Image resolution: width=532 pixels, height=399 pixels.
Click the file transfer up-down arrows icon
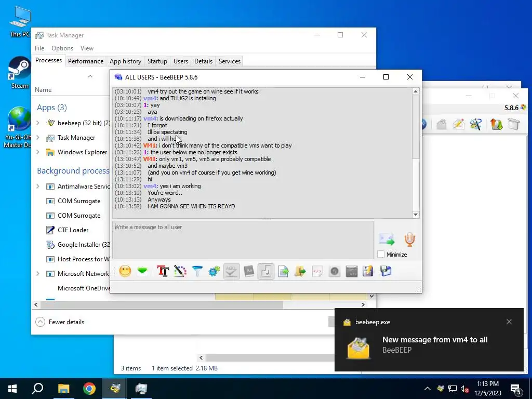tap(496, 124)
